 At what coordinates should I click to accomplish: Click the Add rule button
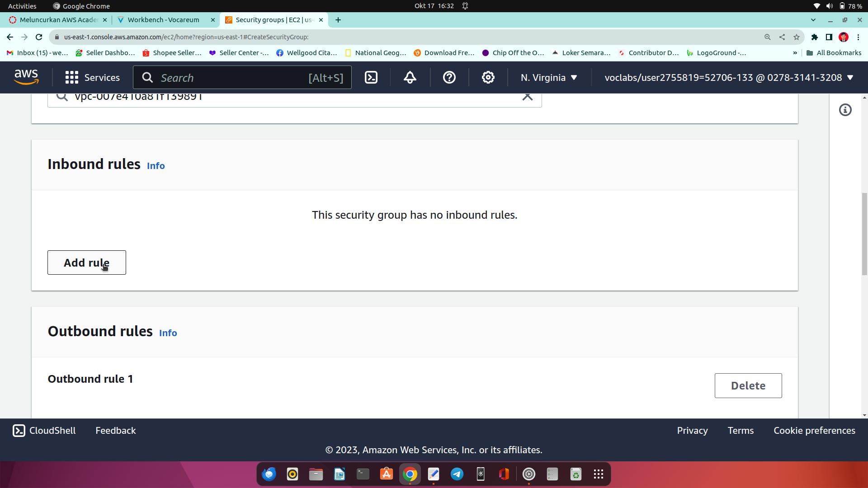tap(86, 263)
